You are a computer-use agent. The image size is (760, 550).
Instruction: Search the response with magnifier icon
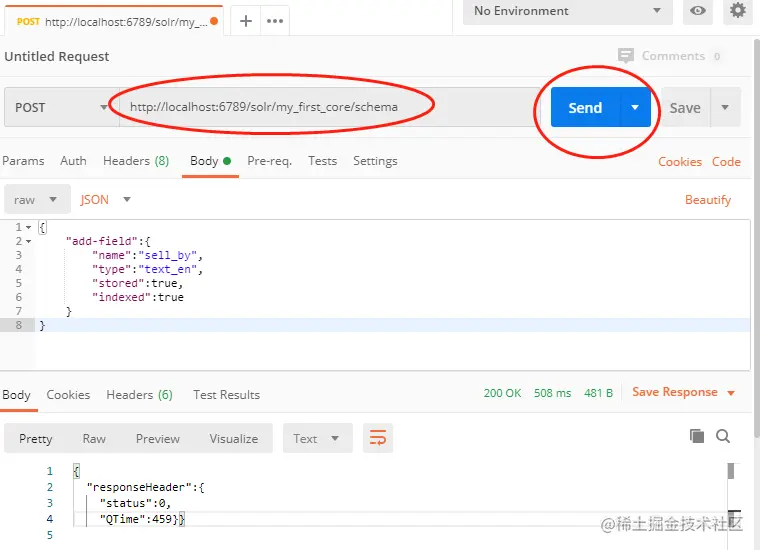click(x=723, y=436)
